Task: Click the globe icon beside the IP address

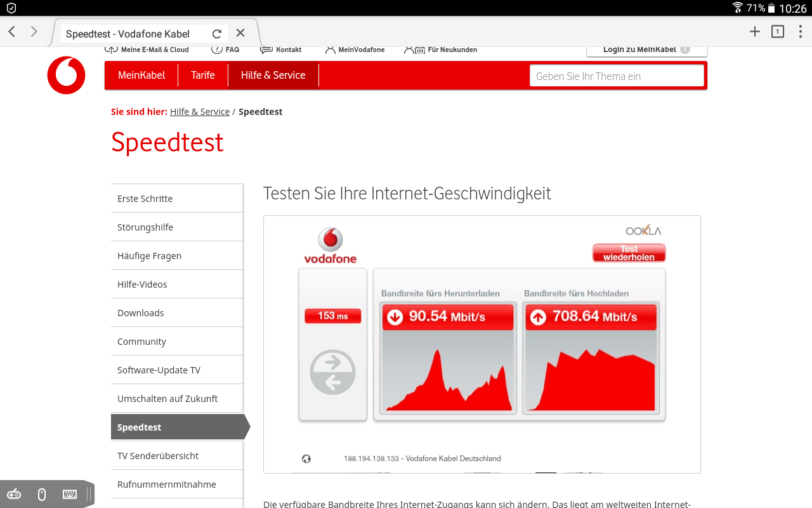Action: 306,458
